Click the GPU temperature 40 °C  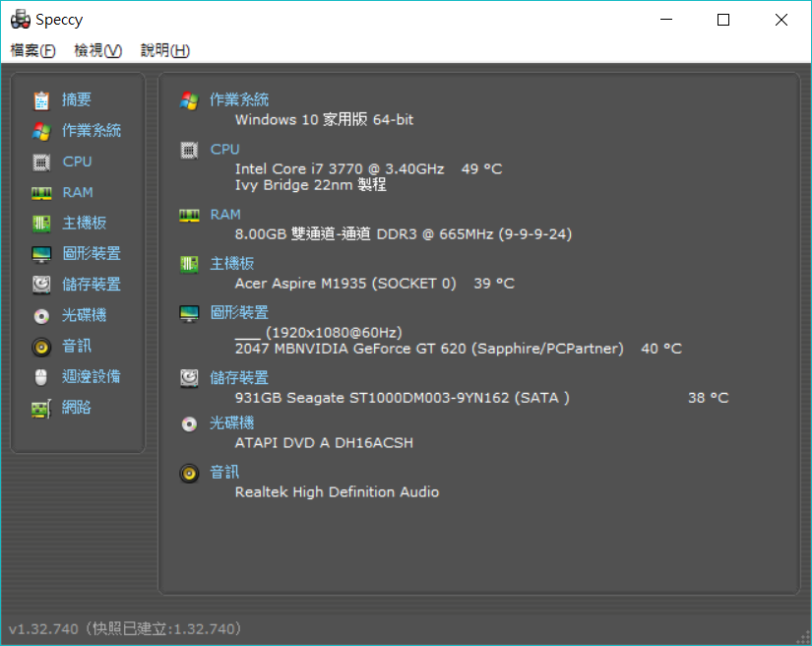click(x=661, y=349)
